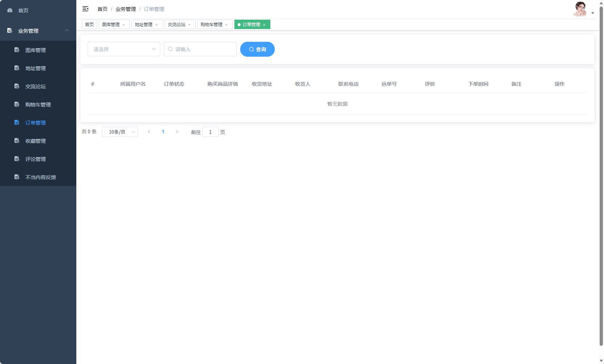This screenshot has height=364, width=604.
Task: Click the 购物车管理 sidebar icon
Action: (17, 104)
